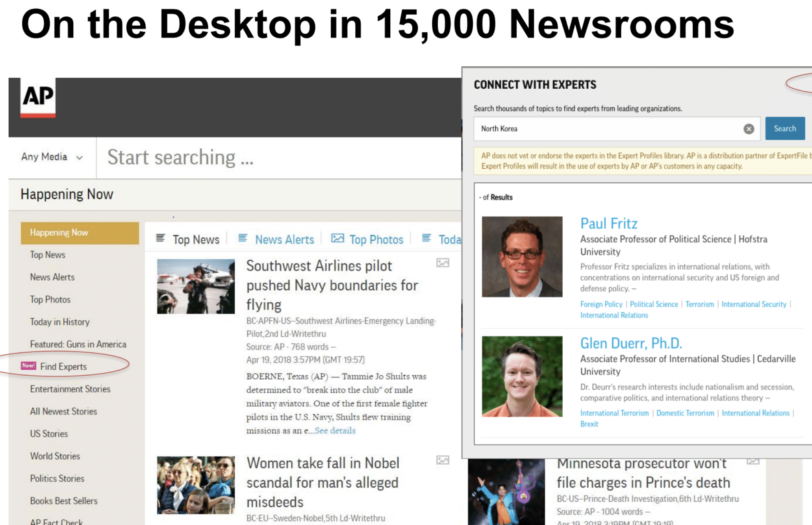Viewport: 812px width, 525px height.
Task: Clear the North Korea search field
Action: click(749, 129)
